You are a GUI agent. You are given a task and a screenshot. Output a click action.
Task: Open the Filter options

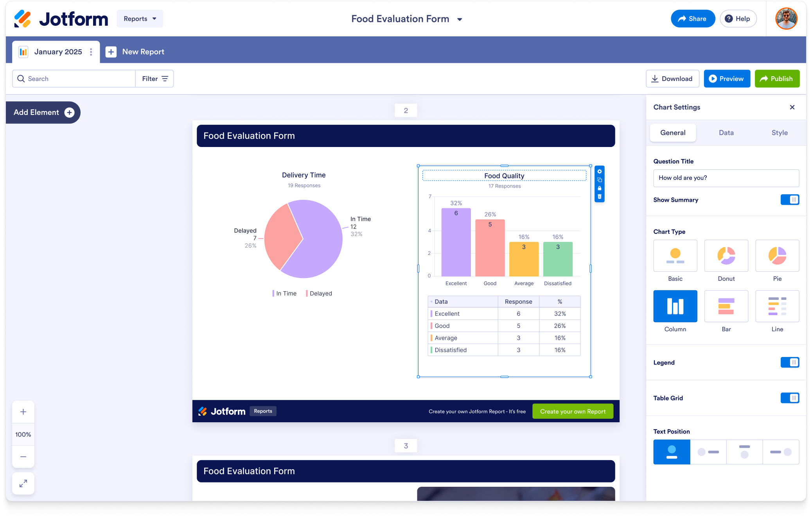pyautogui.click(x=154, y=79)
